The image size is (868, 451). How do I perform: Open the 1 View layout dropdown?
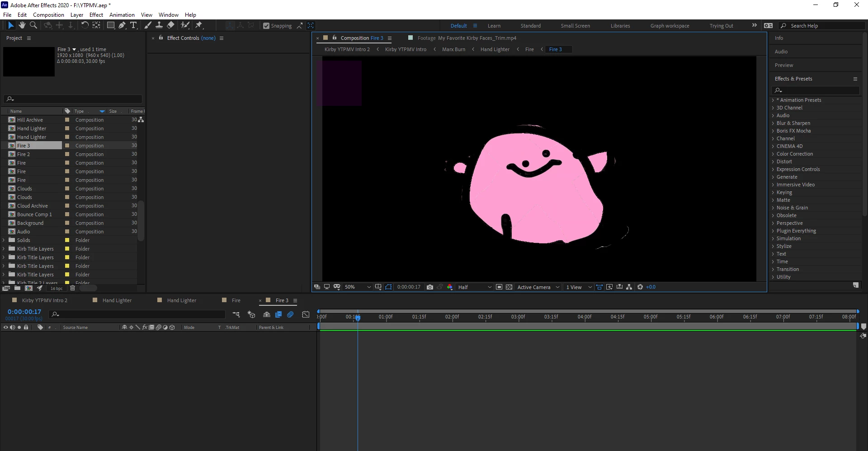(x=579, y=287)
